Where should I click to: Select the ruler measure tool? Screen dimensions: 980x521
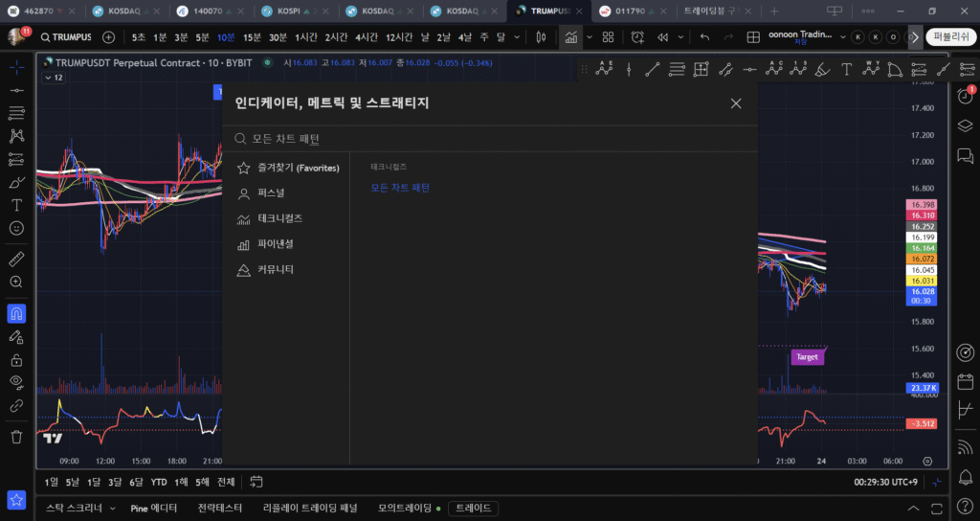tap(16, 259)
